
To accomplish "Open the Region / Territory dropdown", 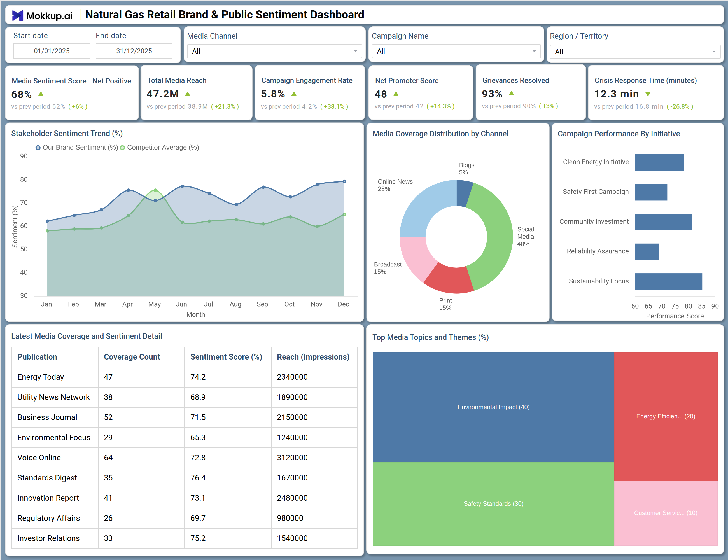I will pyautogui.click(x=635, y=52).
